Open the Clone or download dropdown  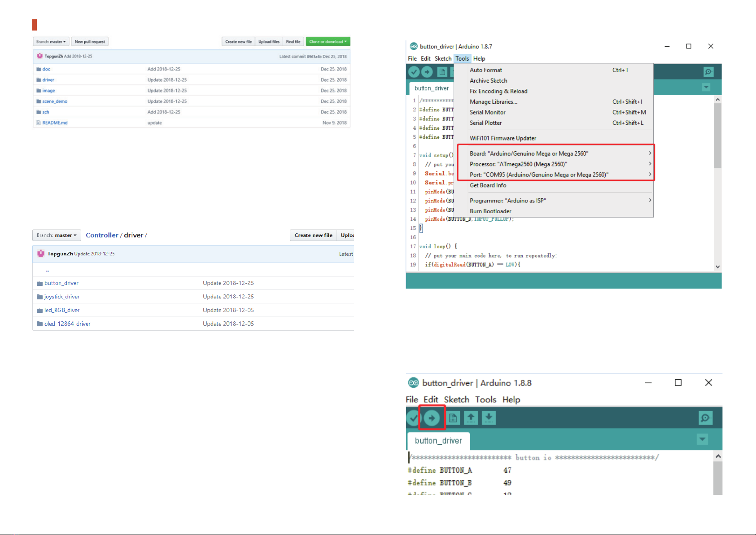pyautogui.click(x=328, y=42)
